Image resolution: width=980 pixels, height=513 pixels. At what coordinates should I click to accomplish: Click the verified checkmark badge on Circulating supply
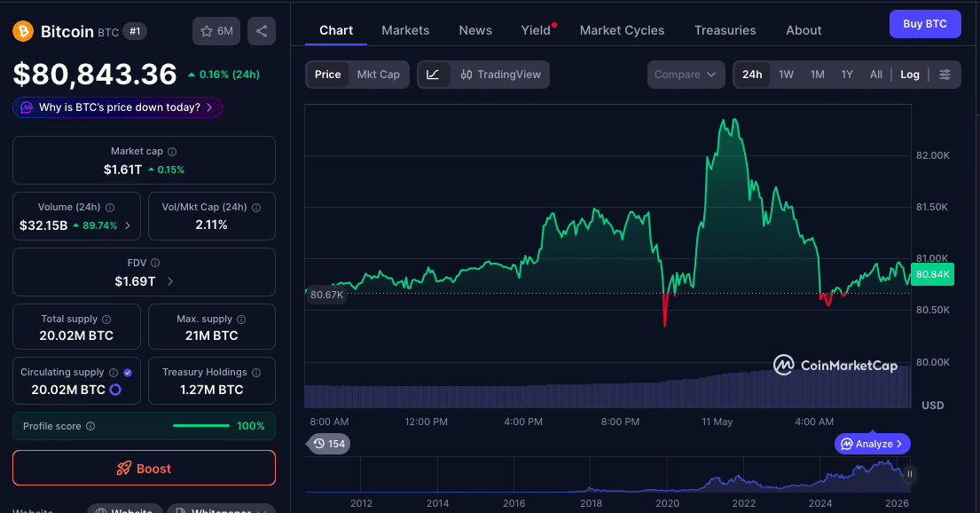coord(128,372)
